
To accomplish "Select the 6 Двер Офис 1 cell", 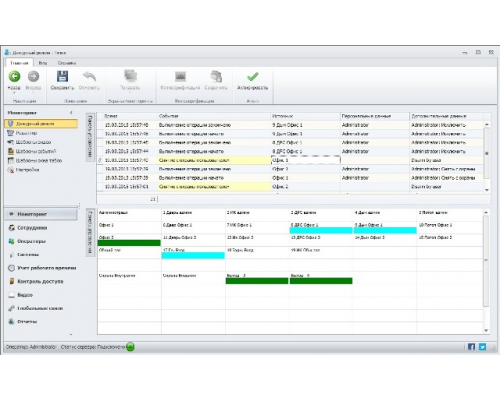I will [193, 227].
